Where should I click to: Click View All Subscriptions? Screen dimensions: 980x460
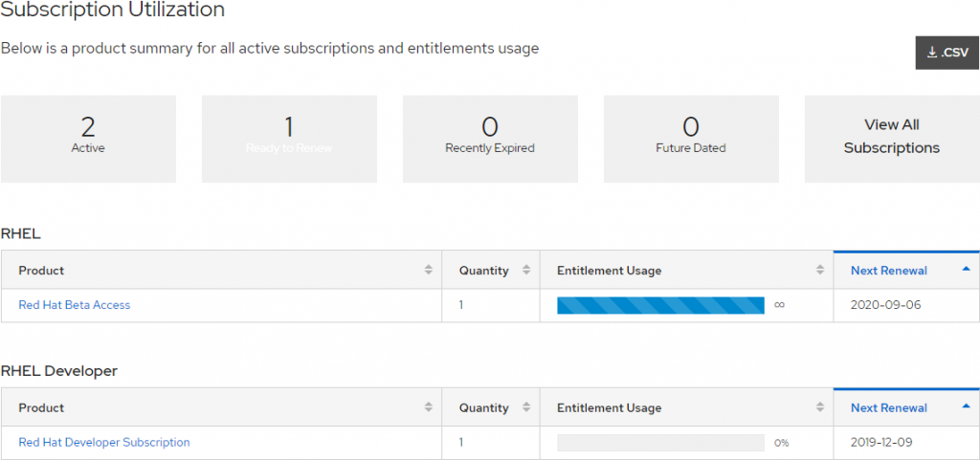point(891,137)
